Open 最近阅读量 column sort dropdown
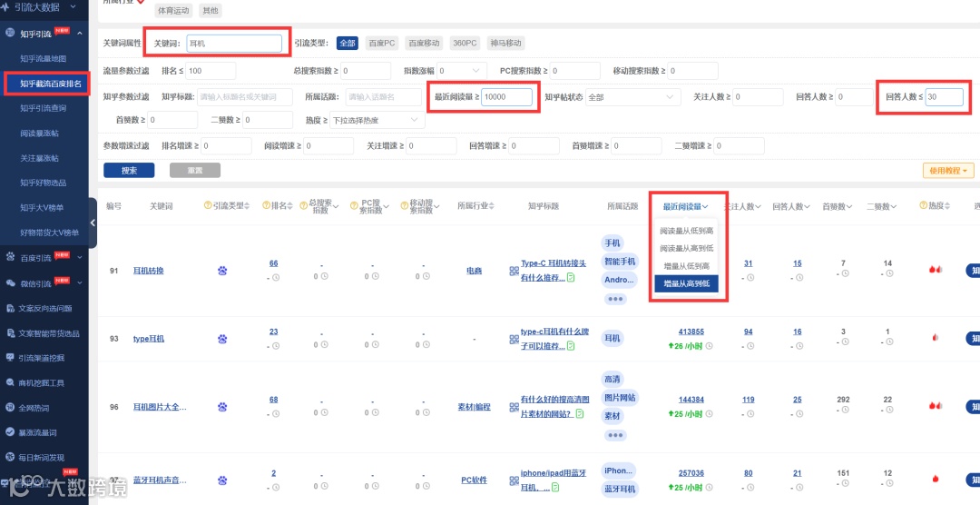980x505 pixels. pos(686,206)
